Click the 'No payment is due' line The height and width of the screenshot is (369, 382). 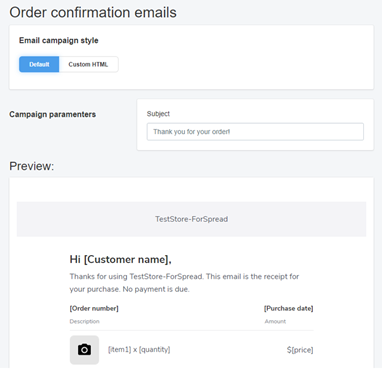156,289
